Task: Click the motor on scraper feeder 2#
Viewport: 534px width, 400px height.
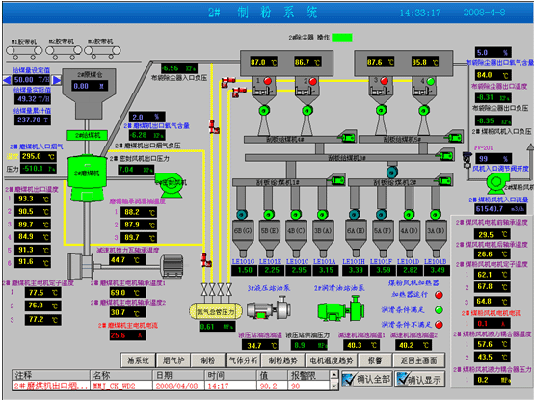Action: click(x=444, y=180)
